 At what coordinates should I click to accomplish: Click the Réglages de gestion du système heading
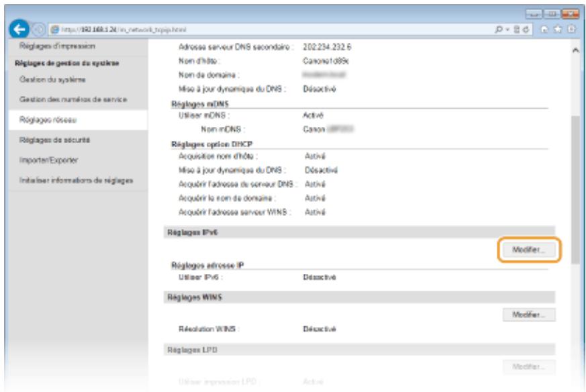tap(67, 63)
